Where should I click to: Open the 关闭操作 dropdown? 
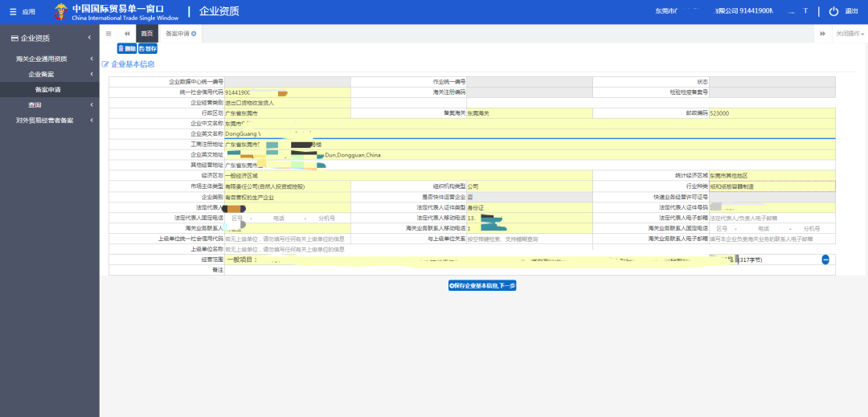tap(850, 34)
